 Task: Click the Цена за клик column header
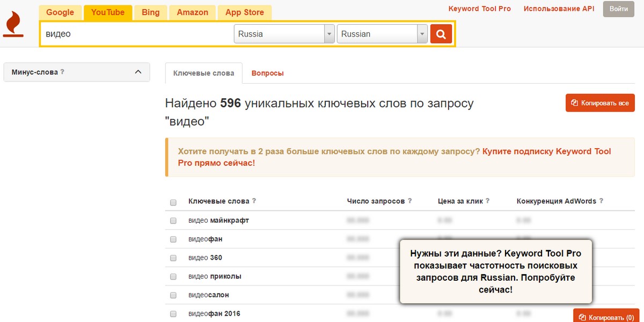[460, 201]
